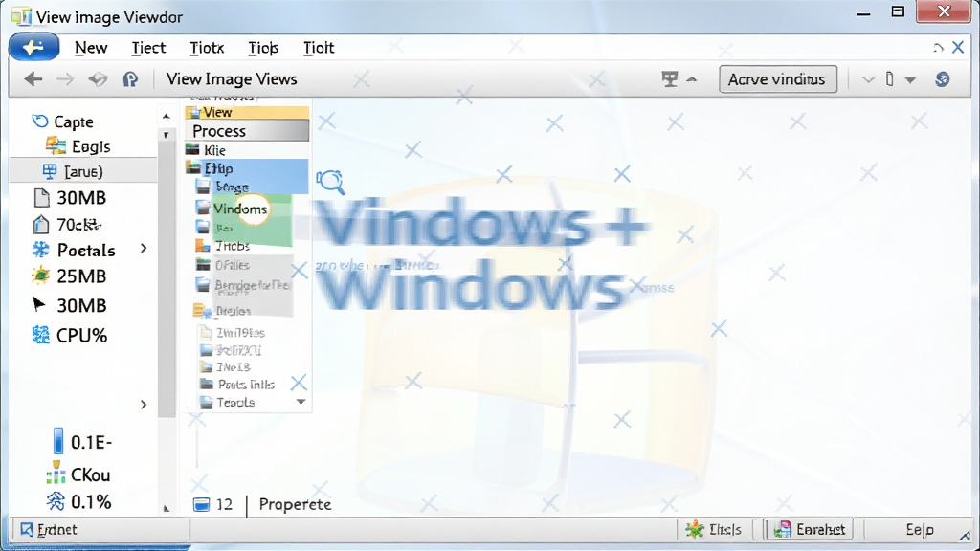Viewport: 980px width, 551px height.
Task: Click the CPU% icon
Action: (40, 335)
